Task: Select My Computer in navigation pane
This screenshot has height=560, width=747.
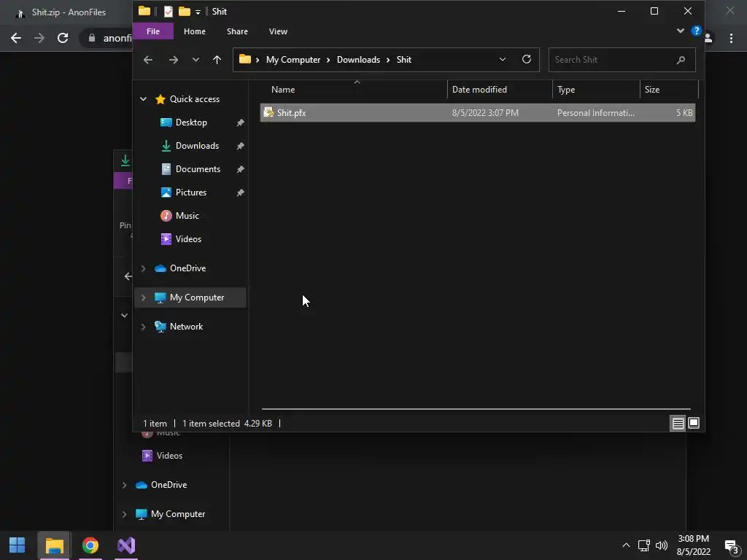Action: pos(196,297)
